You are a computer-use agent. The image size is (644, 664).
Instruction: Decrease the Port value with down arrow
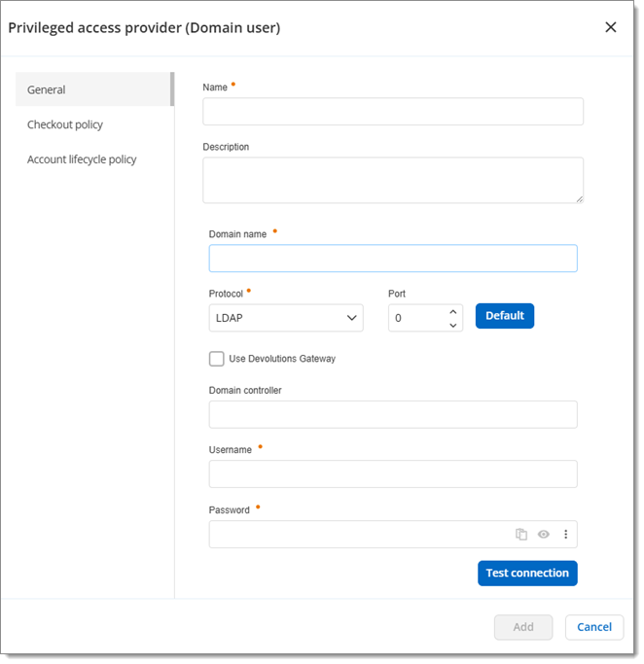pos(453,326)
